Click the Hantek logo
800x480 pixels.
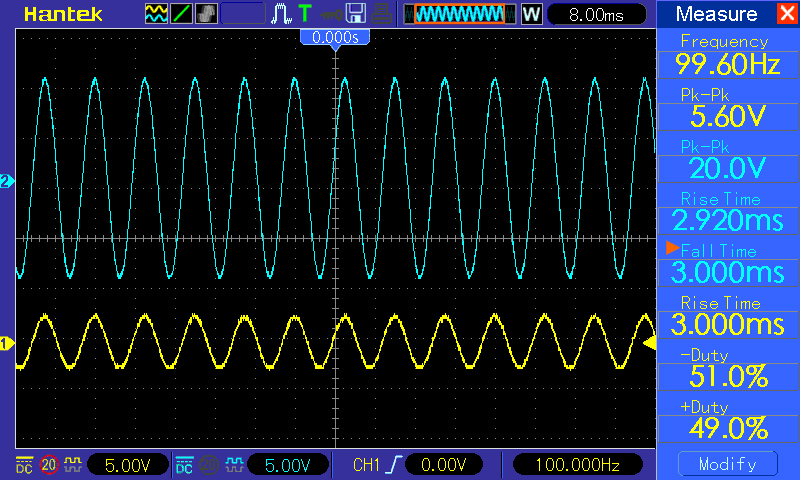[63, 14]
